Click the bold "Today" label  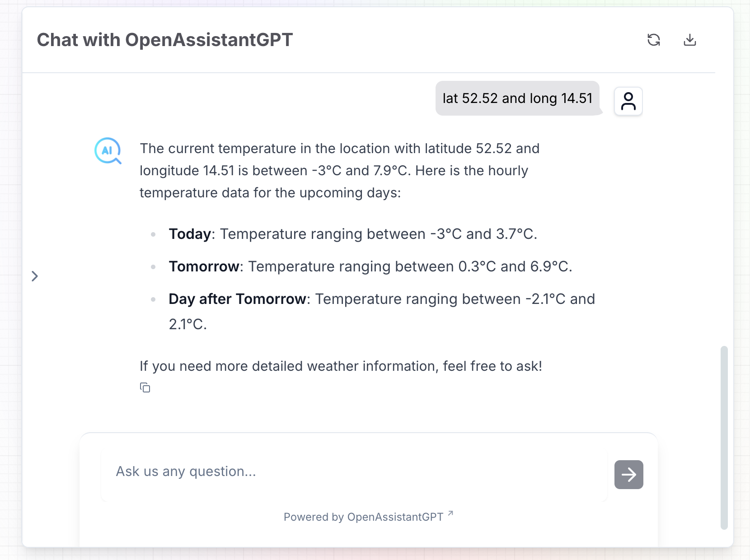pos(190,234)
